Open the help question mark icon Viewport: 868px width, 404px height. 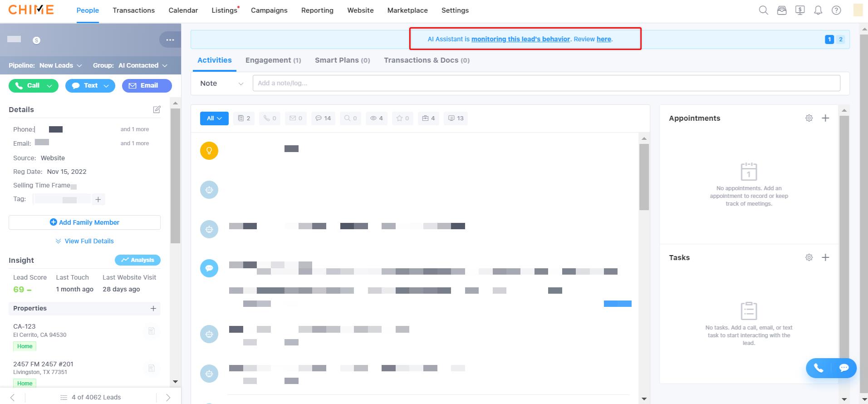836,10
